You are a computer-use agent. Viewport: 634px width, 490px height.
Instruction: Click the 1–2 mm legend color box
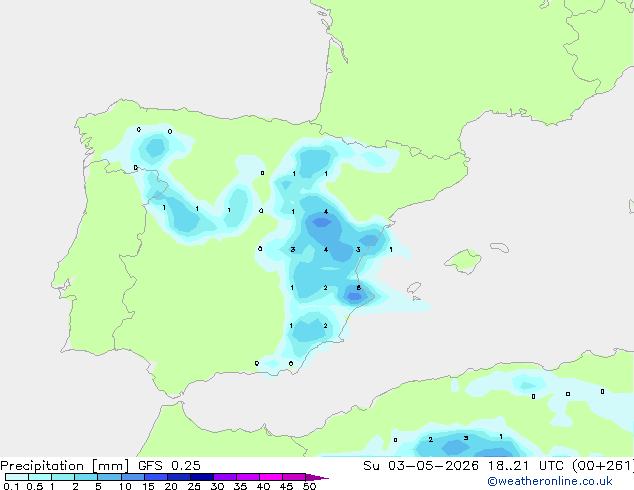(63, 477)
